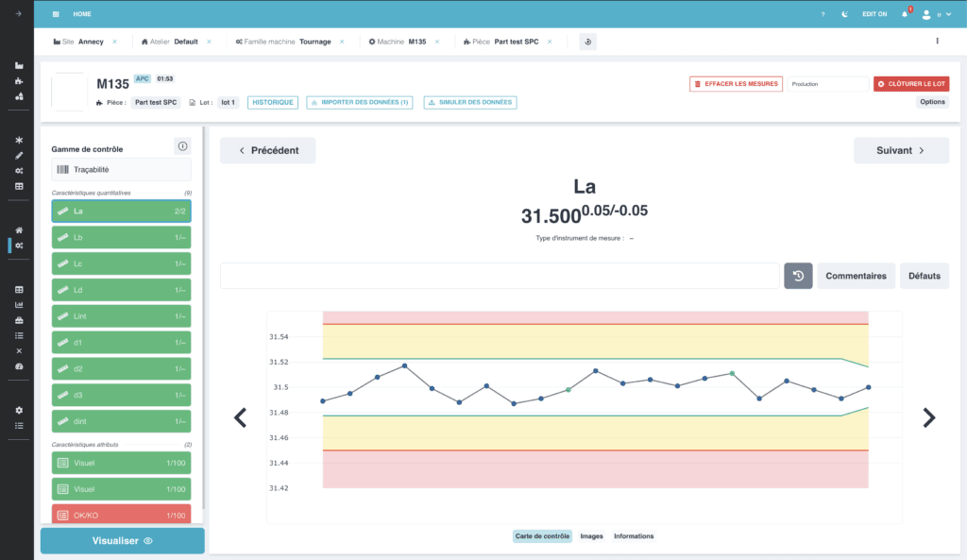This screenshot has height=560, width=967.
Task: Open the apps grid icon next to HOME
Action: tap(56, 14)
